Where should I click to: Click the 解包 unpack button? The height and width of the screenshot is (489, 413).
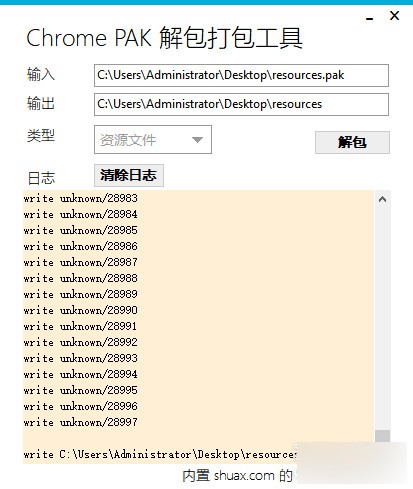pyautogui.click(x=352, y=142)
